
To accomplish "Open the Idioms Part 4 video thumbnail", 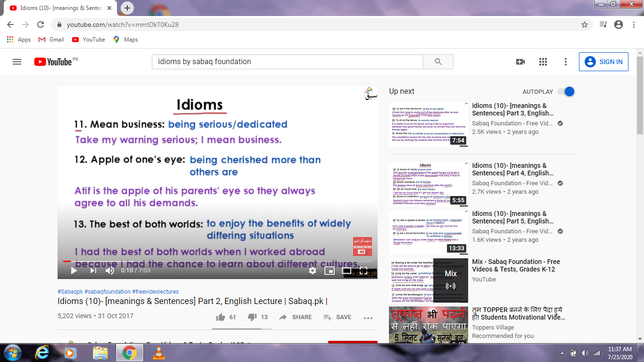I will [x=429, y=184].
